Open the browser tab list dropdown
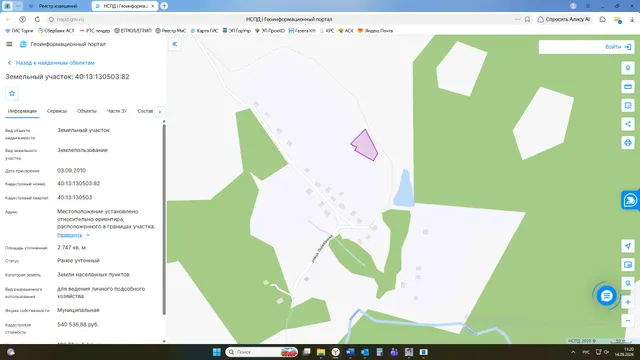This screenshot has width=640, height=360. (x=18, y=6)
